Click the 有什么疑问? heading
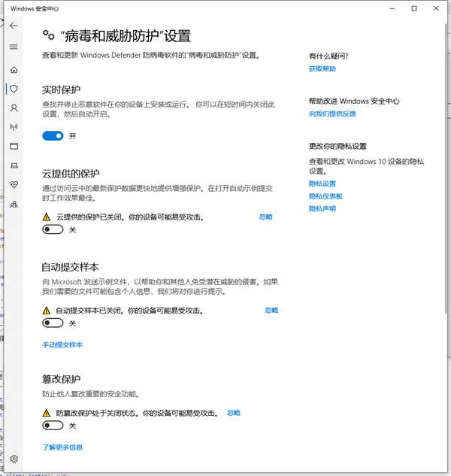The image size is (451, 476). [328, 56]
